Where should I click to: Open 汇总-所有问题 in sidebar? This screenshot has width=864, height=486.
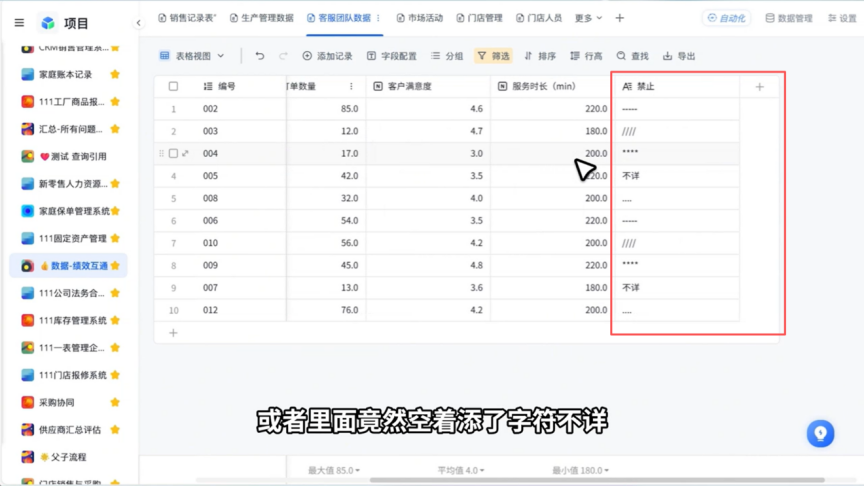coord(69,129)
